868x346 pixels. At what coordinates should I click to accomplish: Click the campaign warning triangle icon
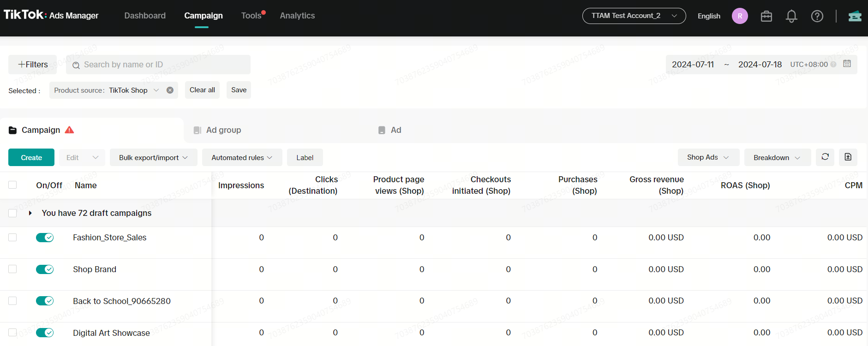pyautogui.click(x=69, y=130)
